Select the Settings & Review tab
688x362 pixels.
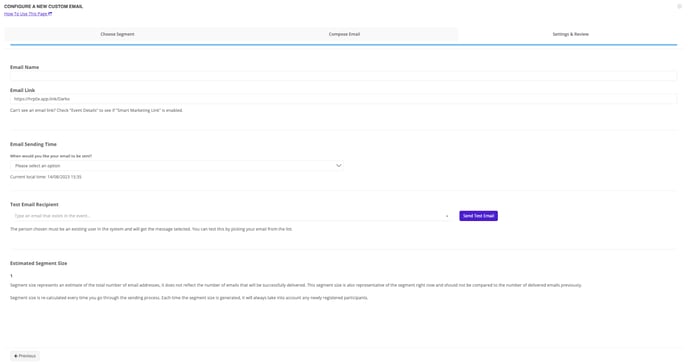[570, 34]
